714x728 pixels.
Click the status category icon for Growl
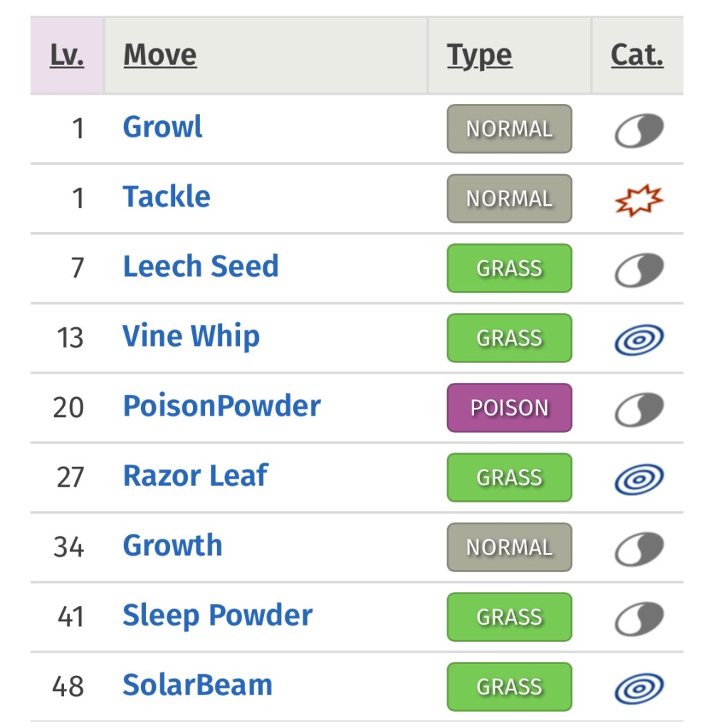point(639,130)
